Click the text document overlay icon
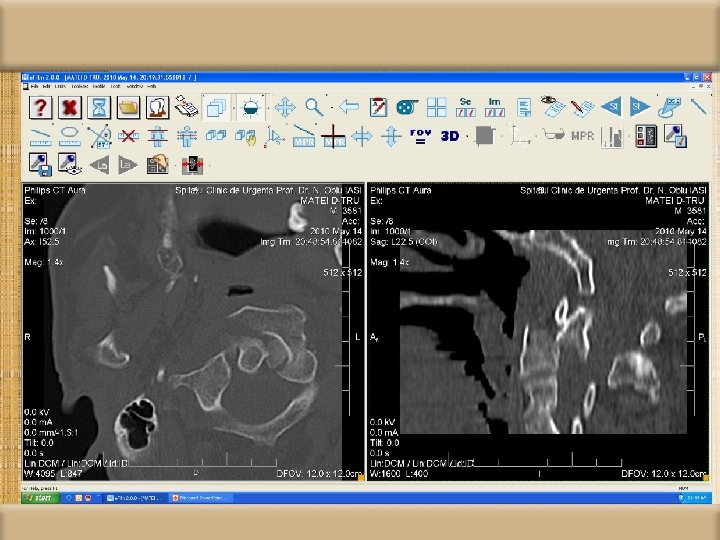The height and width of the screenshot is (540, 720). coord(524,107)
